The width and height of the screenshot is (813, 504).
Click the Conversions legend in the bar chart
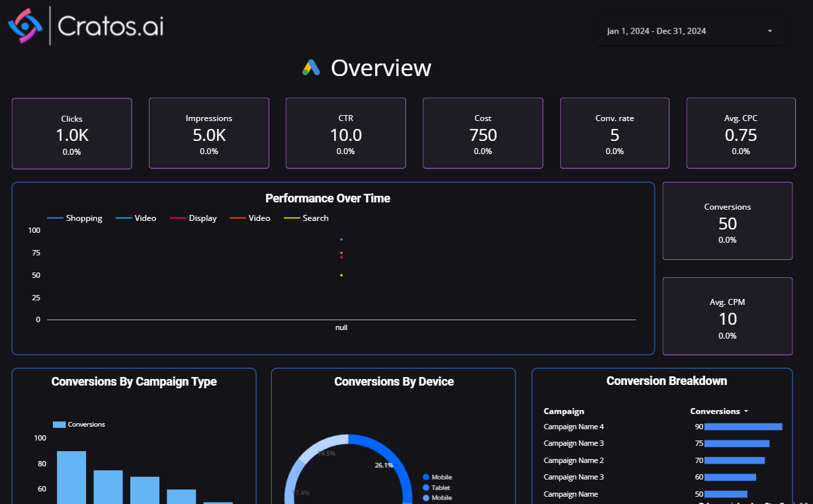tap(79, 425)
